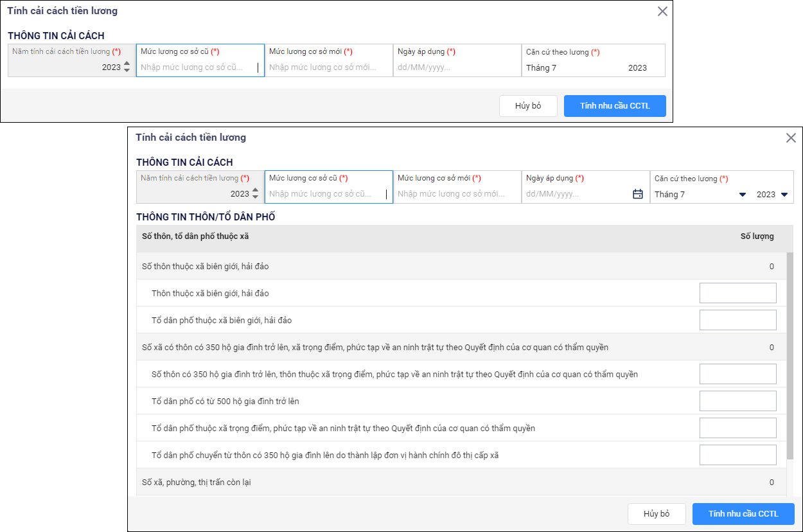Open calendar picker in Ngày áp dụng field

(x=638, y=194)
